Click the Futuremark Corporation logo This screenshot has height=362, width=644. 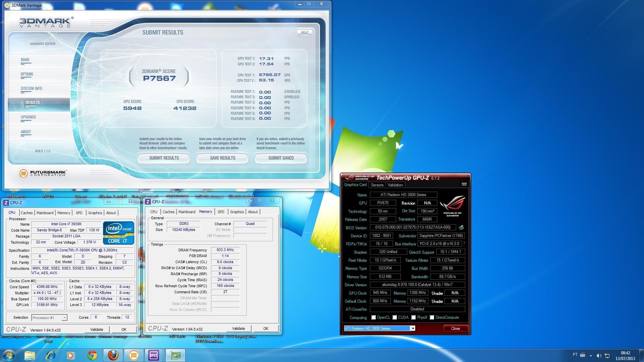coord(43,173)
